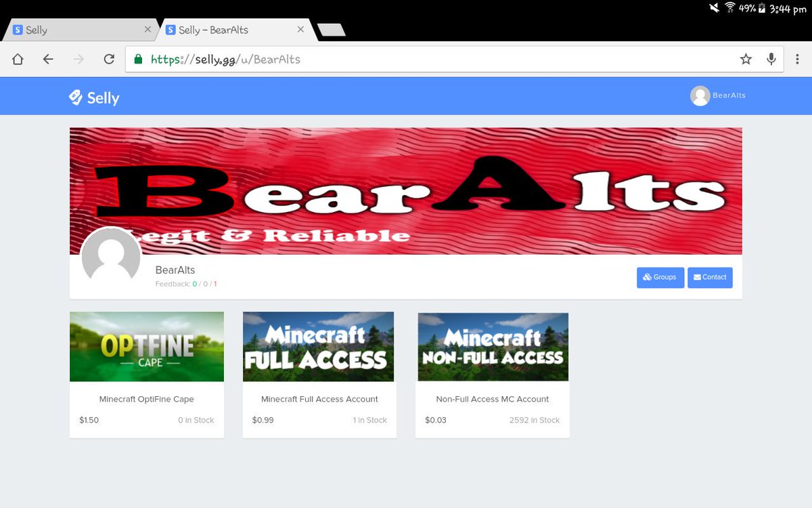Tap the 3:44 pm clock

click(788, 9)
